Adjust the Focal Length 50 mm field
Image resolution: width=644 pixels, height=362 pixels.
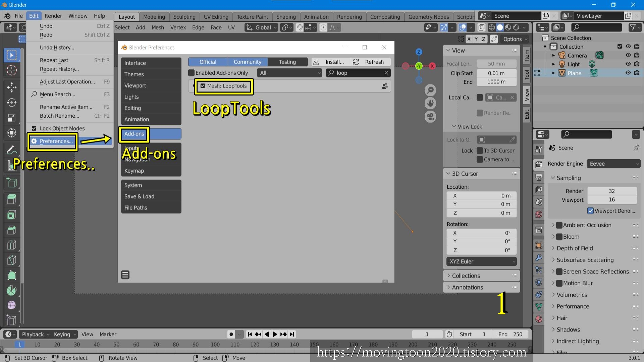(x=496, y=64)
